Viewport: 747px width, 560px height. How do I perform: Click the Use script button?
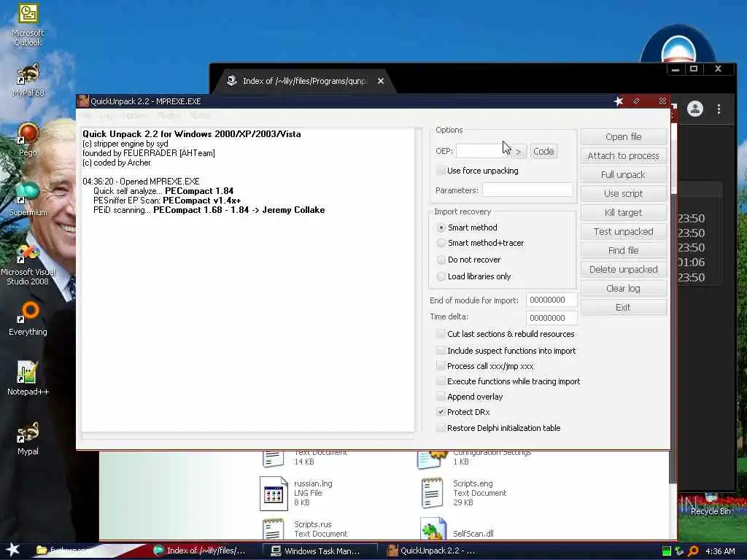click(x=623, y=194)
